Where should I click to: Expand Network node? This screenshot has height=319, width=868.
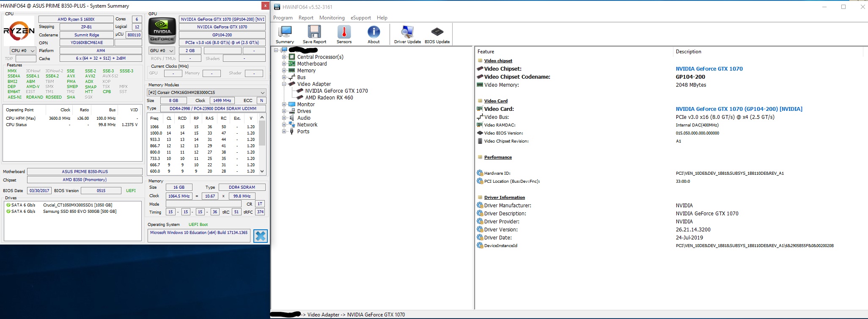click(284, 124)
